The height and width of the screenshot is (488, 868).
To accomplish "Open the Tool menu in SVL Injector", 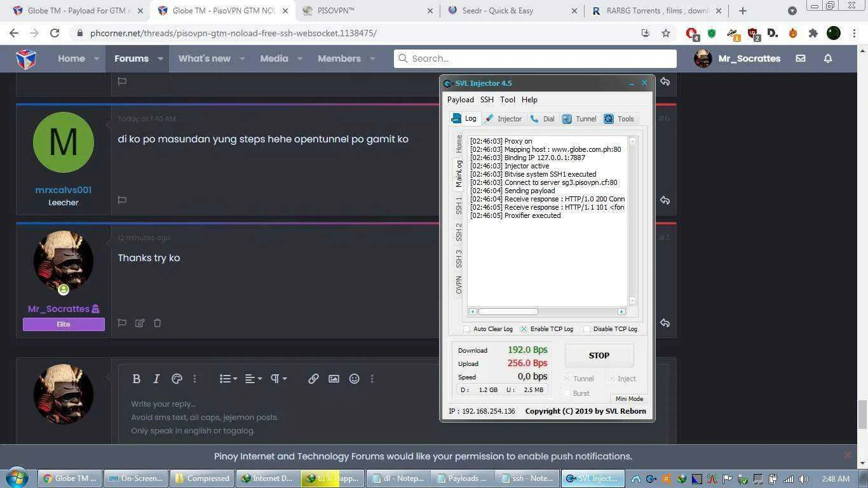I will pyautogui.click(x=507, y=100).
